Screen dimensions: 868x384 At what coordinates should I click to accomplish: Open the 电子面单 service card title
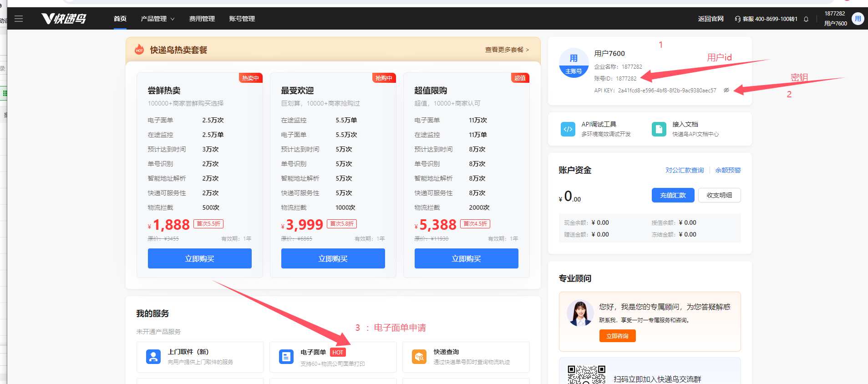tap(313, 352)
